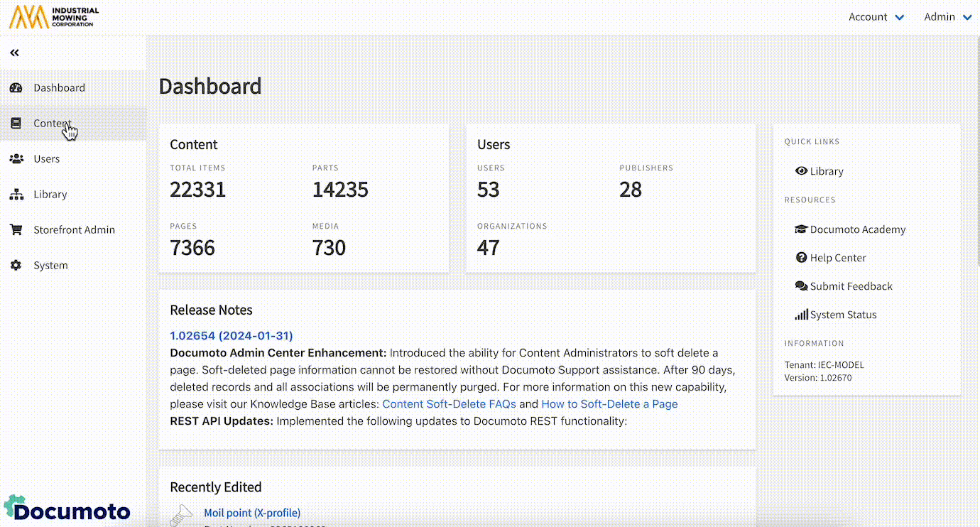
Task: Open the Moil point (X-profile) item
Action: click(x=252, y=513)
